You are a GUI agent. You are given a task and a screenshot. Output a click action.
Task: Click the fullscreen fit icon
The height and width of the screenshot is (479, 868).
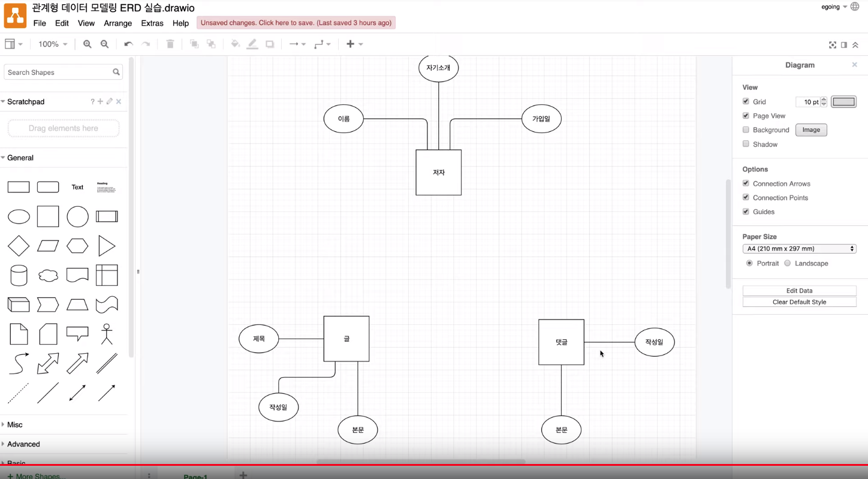(833, 45)
